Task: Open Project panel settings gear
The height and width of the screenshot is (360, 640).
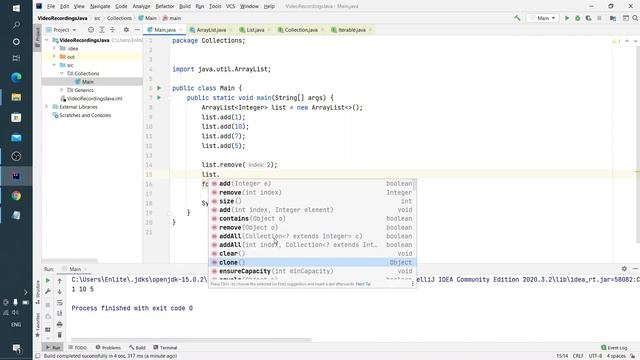Action: point(126,30)
